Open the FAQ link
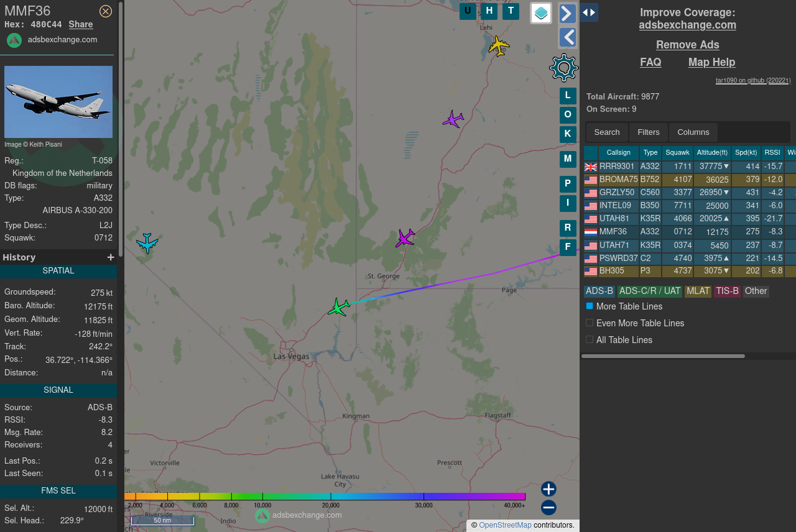Screen dimensions: 796x532 (x=650, y=62)
